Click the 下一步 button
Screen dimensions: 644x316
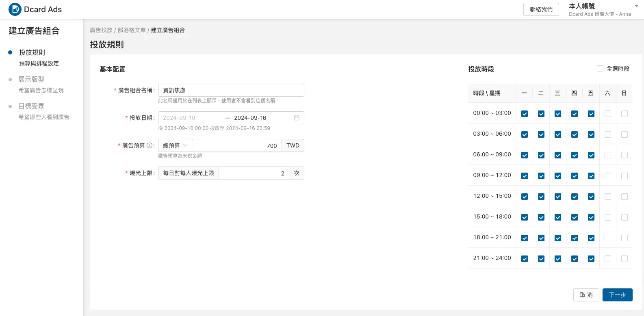(617, 295)
